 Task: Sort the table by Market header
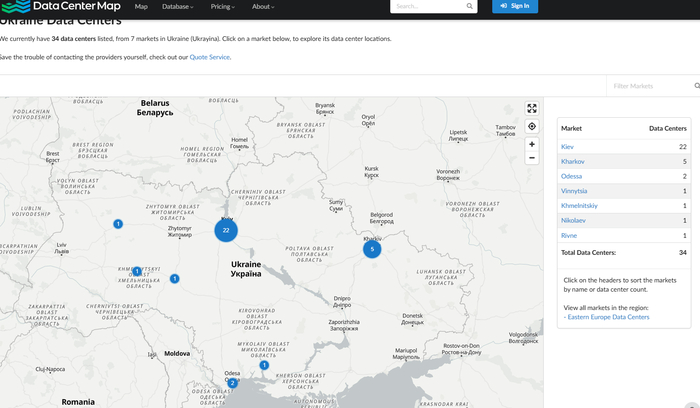[571, 128]
